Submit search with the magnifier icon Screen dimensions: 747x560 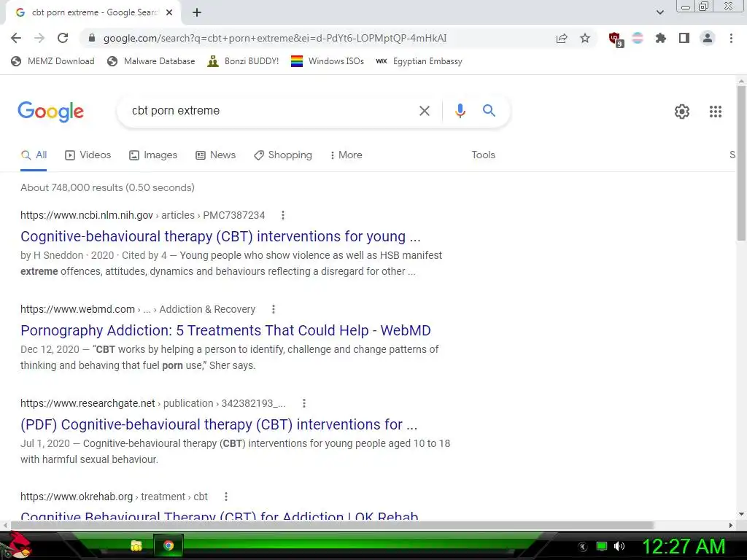point(489,111)
